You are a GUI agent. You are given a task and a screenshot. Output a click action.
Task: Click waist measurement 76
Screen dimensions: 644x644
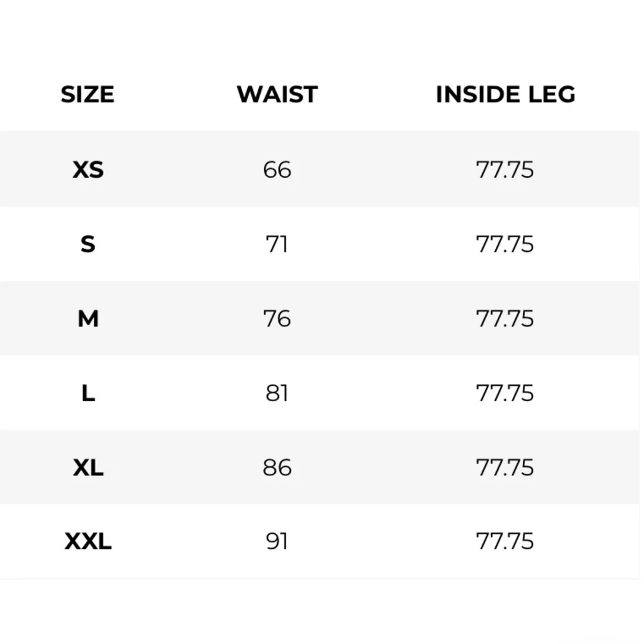277,319
